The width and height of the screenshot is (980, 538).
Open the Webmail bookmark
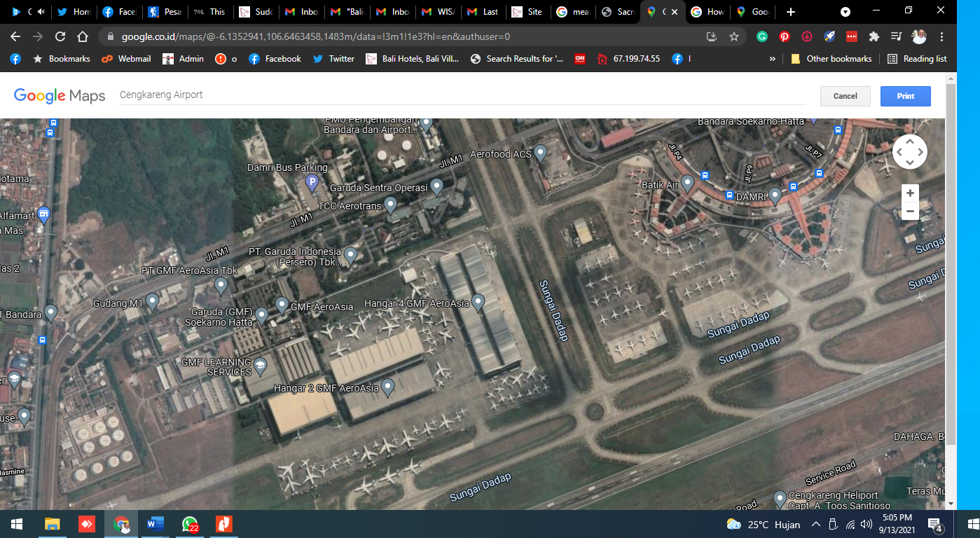pos(126,59)
